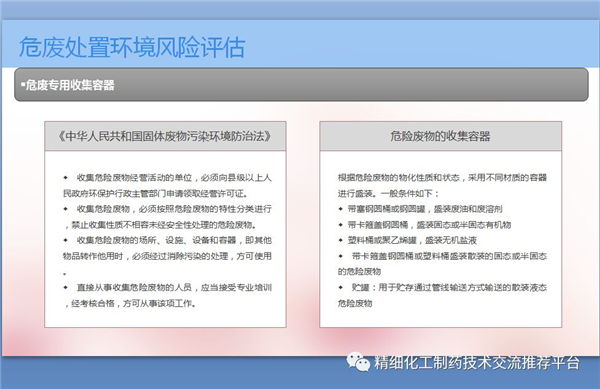Click the bullet icon before 收集危险废物经营活动的单位
Screen dimensions: 600x389
click(65, 177)
